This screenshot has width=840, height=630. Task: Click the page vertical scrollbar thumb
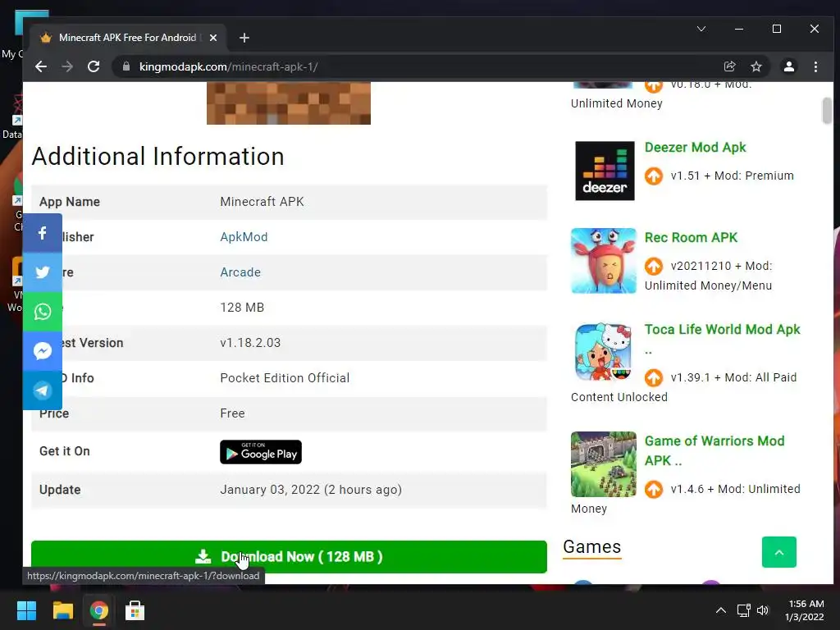coord(827,111)
